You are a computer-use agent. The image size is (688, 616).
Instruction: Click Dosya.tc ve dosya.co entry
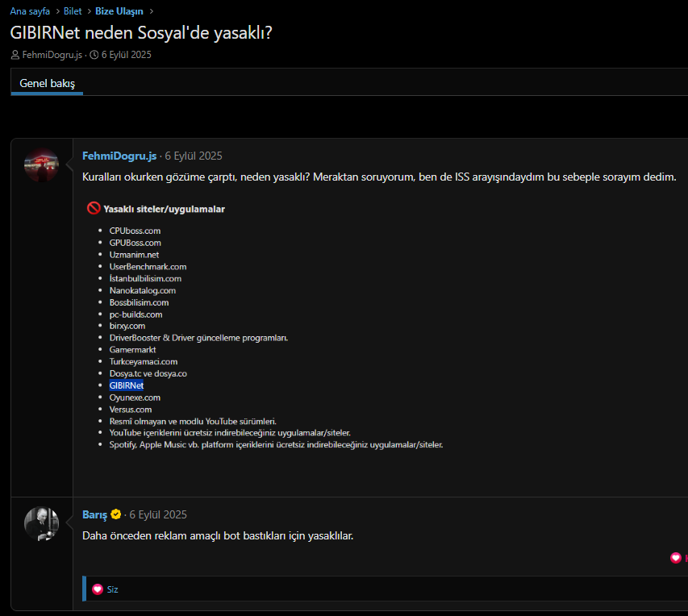click(x=148, y=373)
